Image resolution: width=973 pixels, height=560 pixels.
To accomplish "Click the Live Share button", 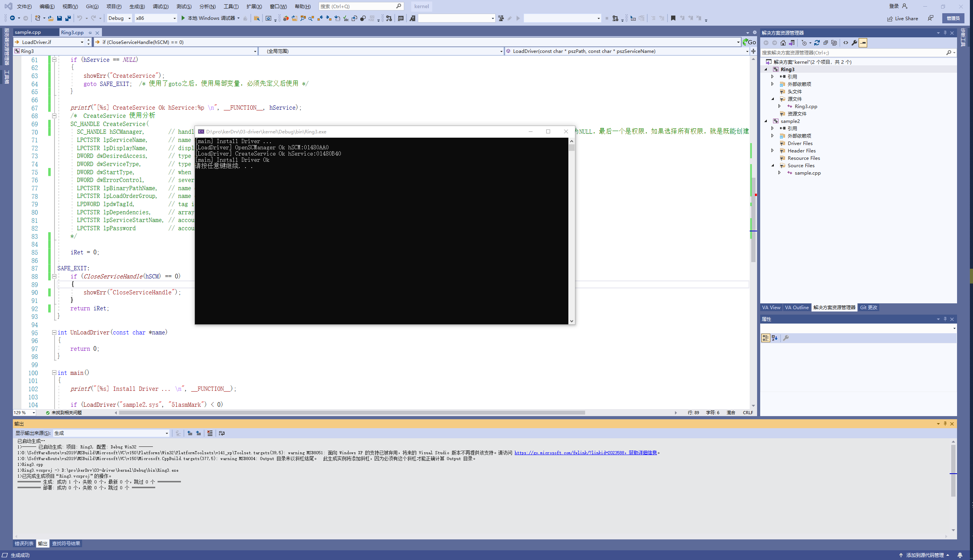I will (x=903, y=18).
